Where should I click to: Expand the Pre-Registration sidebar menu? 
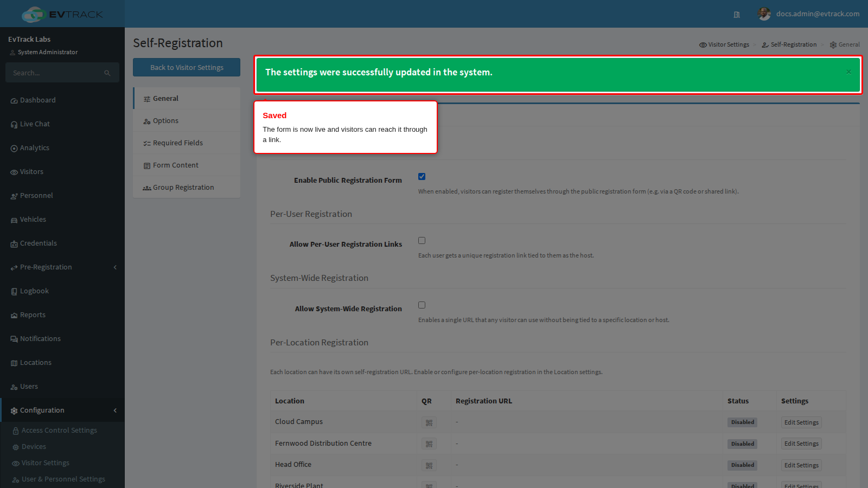(x=62, y=267)
